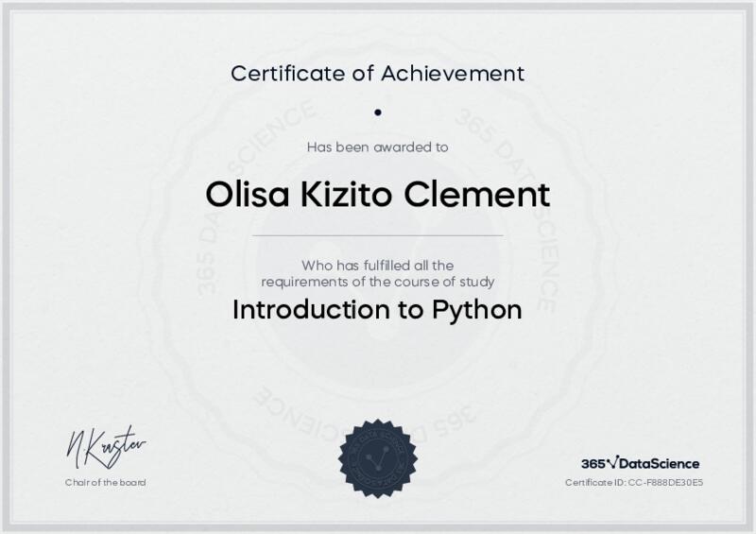This screenshot has width=756, height=534.
Task: Click the 'Has been awarded to' text
Action: tap(377, 146)
